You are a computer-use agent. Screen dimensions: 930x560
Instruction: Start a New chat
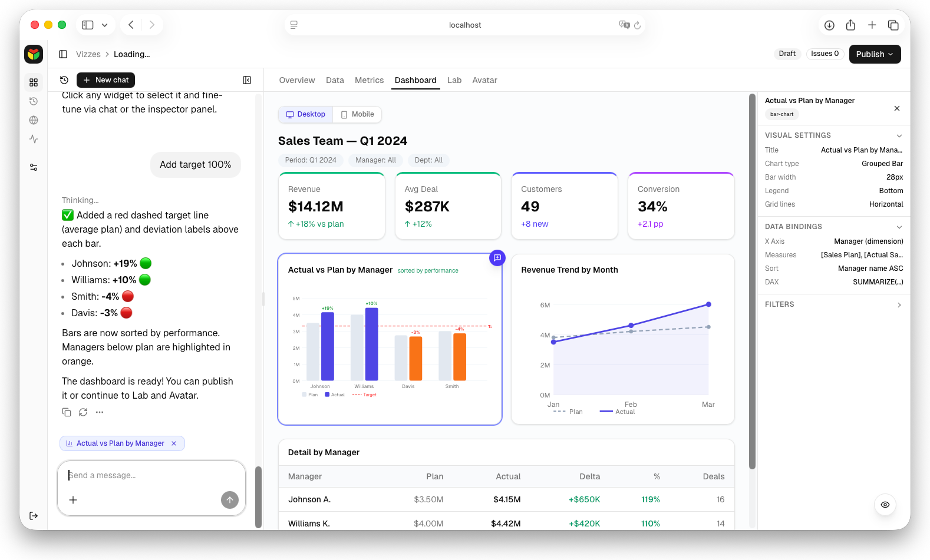105,80
